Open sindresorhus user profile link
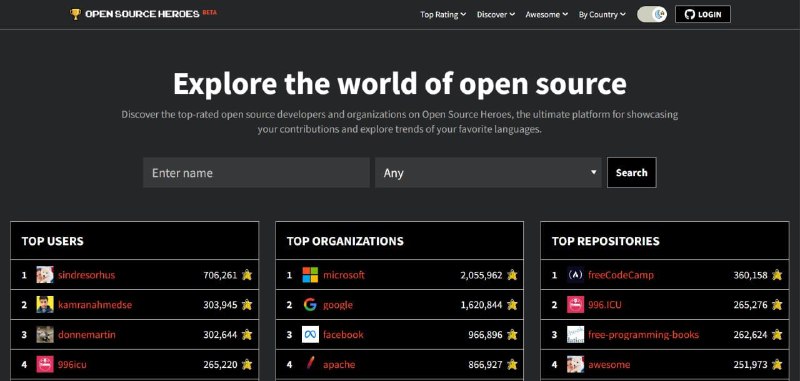The image size is (800, 381). (86, 275)
